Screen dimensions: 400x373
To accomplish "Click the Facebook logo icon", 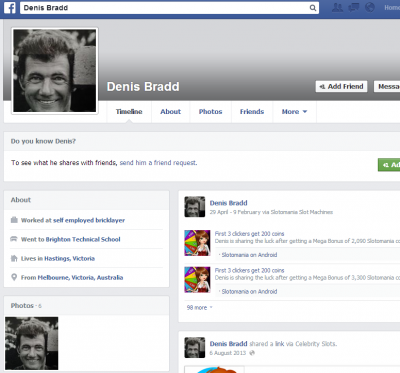I will 10,8.
